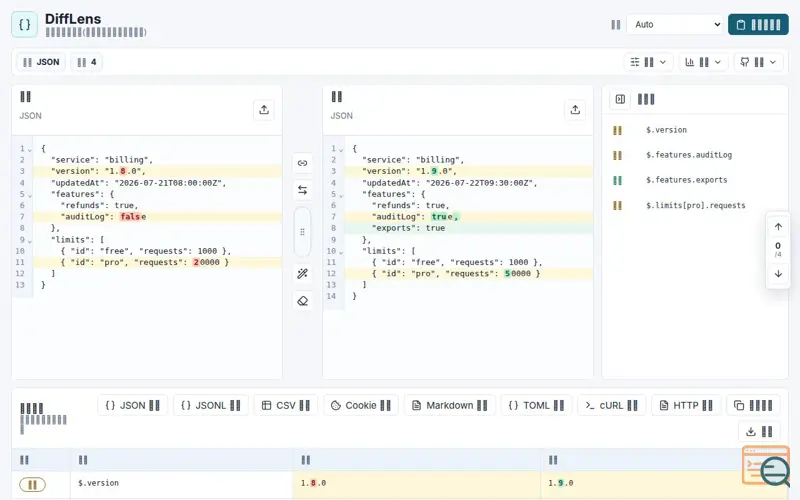Click the Cookie export button
The image size is (800, 500).
[x=361, y=405]
